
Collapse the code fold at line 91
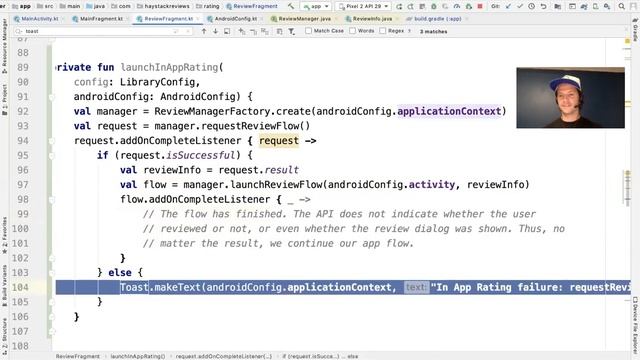click(52, 97)
